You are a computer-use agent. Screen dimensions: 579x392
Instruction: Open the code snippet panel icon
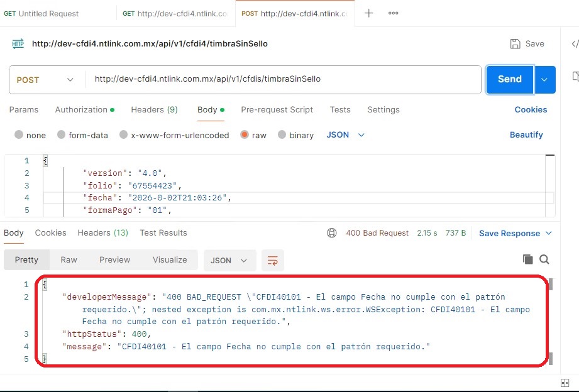575,44
